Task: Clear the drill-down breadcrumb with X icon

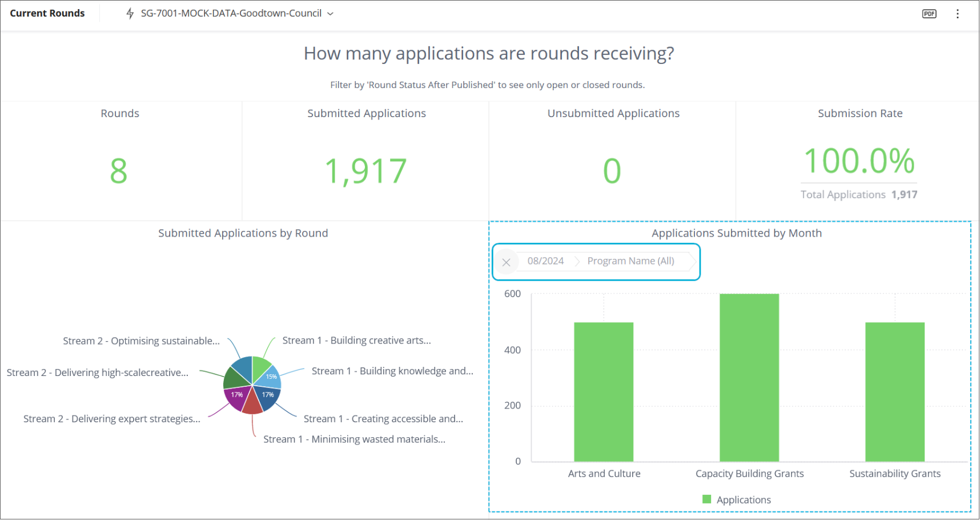Action: pyautogui.click(x=506, y=262)
